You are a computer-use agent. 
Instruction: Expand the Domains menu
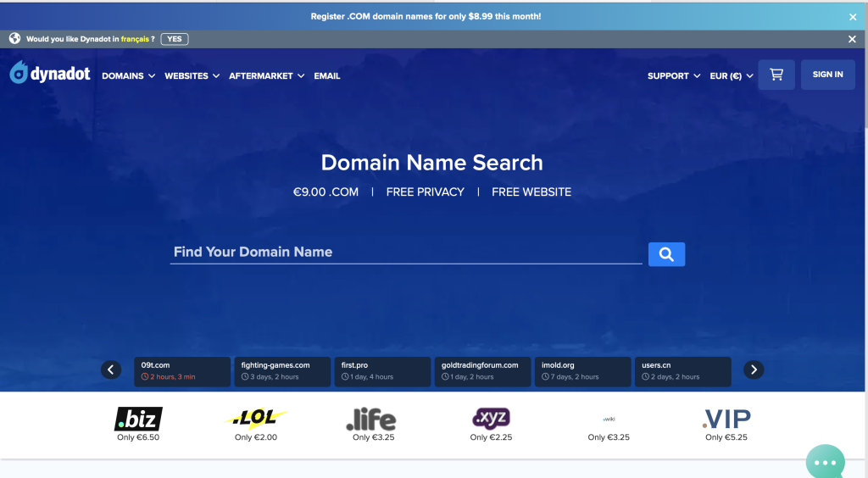[x=129, y=75]
